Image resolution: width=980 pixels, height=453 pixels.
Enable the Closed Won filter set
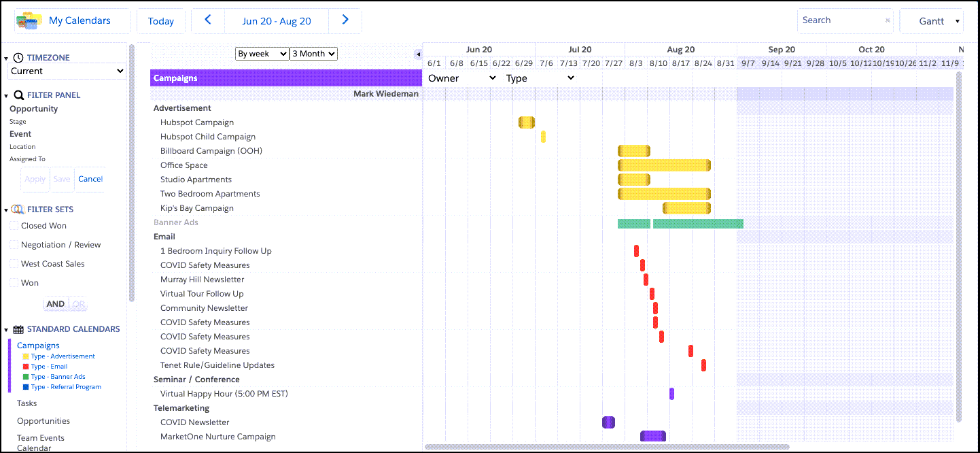pyautogui.click(x=14, y=226)
